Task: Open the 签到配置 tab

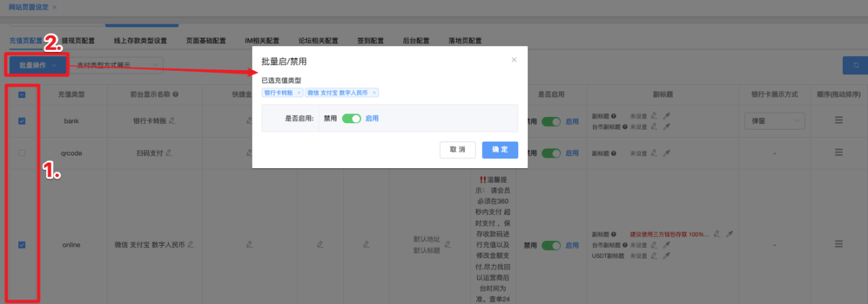Action: (370, 41)
